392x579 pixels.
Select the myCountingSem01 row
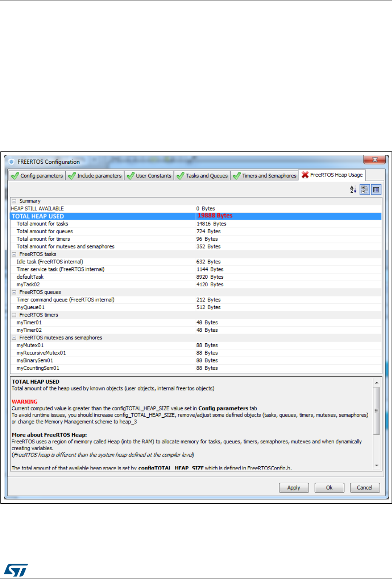196,368
